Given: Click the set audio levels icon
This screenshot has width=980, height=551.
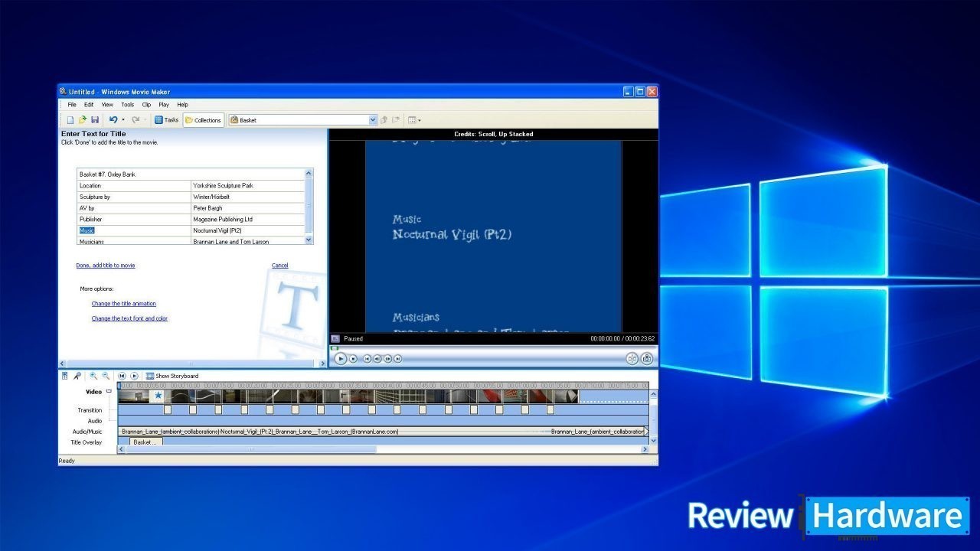Looking at the screenshot, I should pos(65,376).
